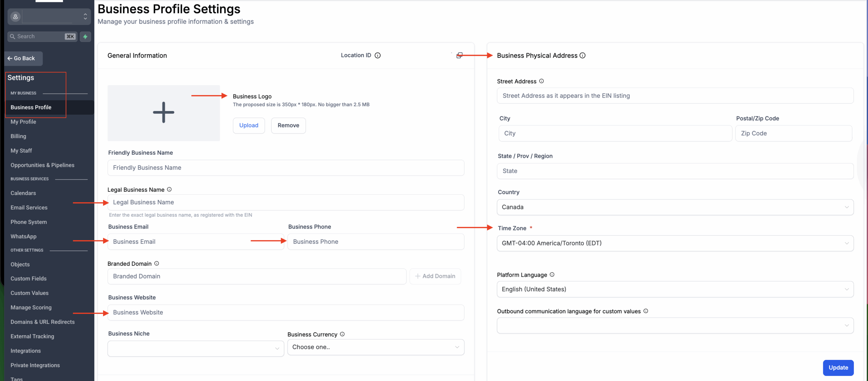
Task: Click the copy Location ID icon
Action: (459, 56)
